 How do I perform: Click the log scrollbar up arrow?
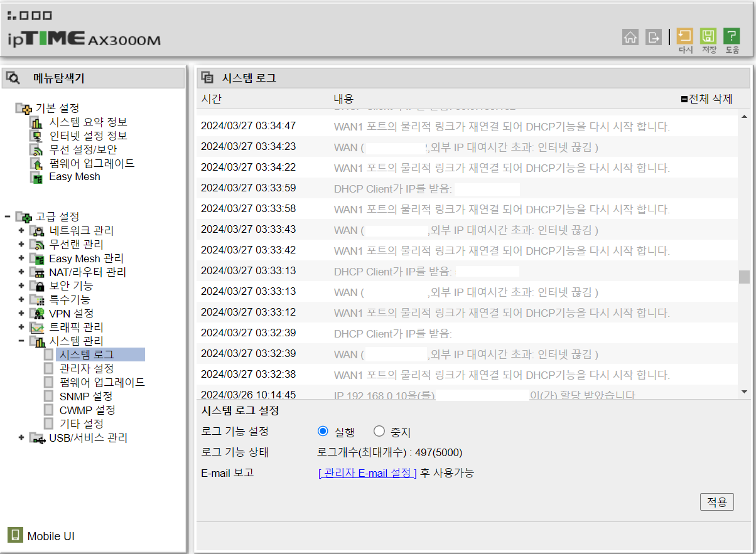click(744, 117)
